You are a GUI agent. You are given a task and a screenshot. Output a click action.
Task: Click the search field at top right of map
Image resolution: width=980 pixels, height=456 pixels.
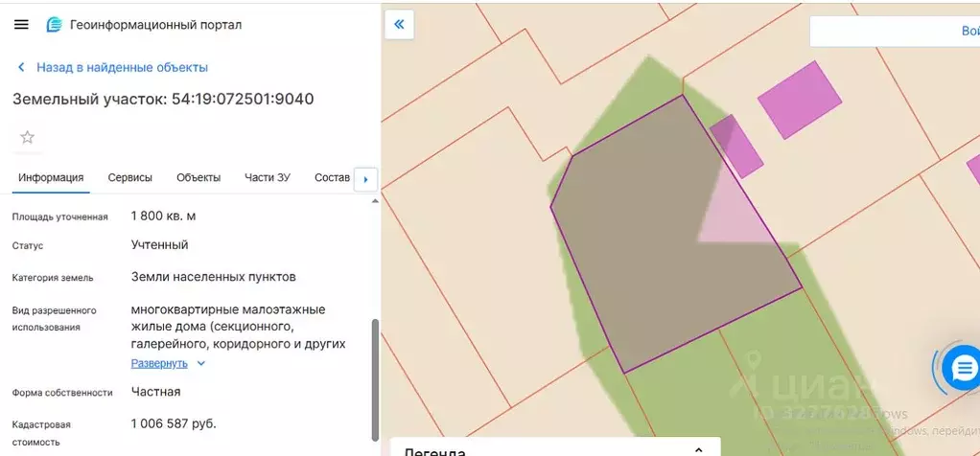pyautogui.click(x=894, y=31)
